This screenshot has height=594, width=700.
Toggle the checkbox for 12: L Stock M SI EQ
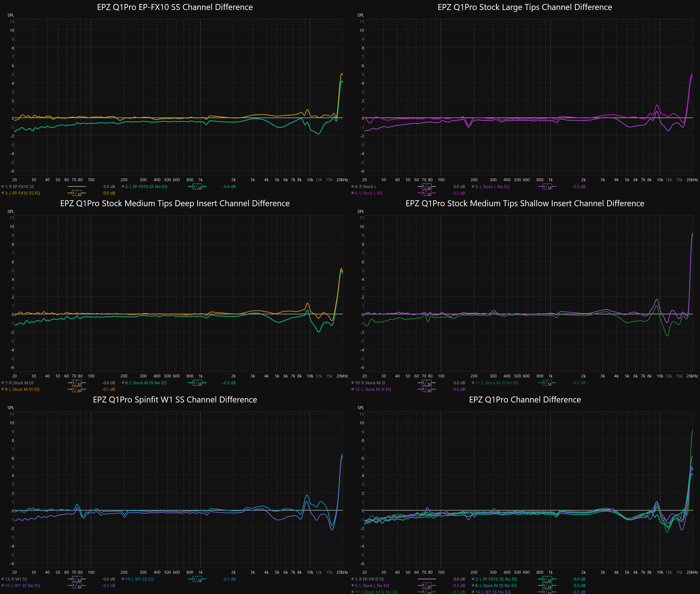[353, 389]
